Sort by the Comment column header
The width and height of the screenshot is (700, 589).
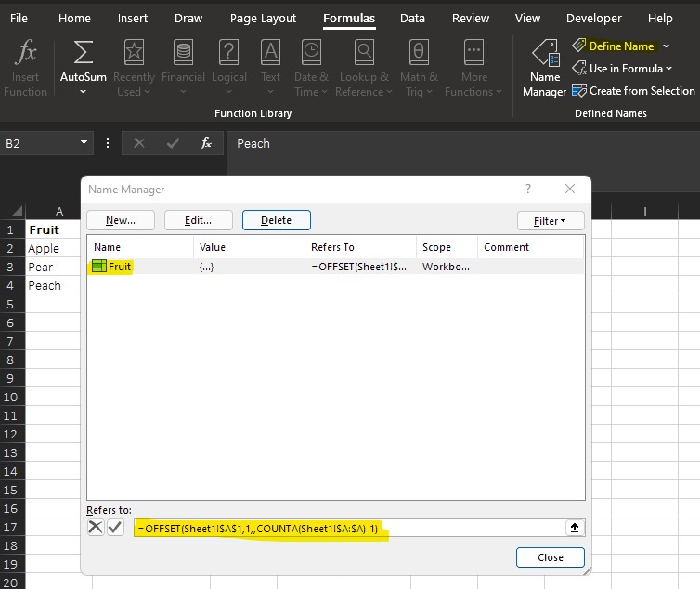click(530, 247)
